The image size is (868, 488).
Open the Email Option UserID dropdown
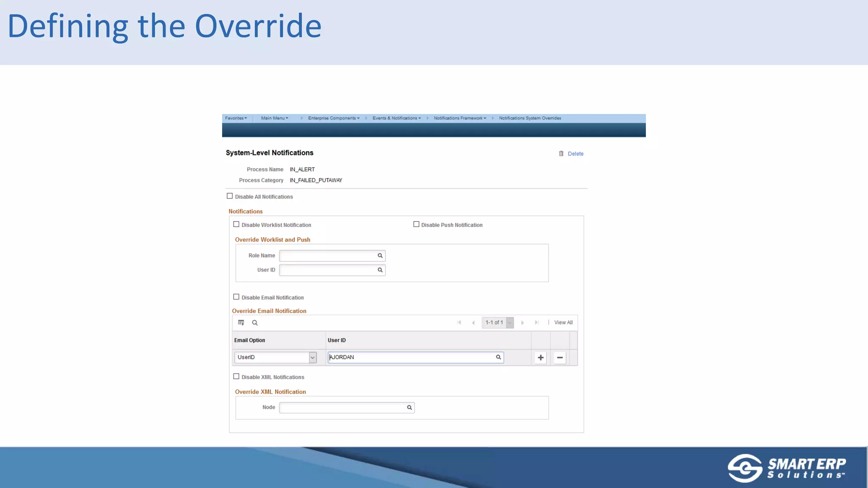tap(312, 358)
